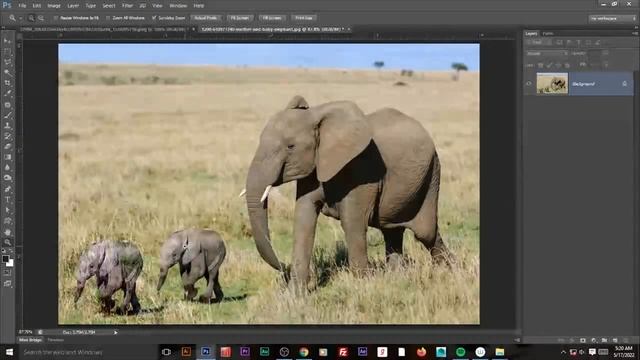This screenshot has width=640, height=360.
Task: Select the Spot Healing Brush tool
Action: point(7,105)
